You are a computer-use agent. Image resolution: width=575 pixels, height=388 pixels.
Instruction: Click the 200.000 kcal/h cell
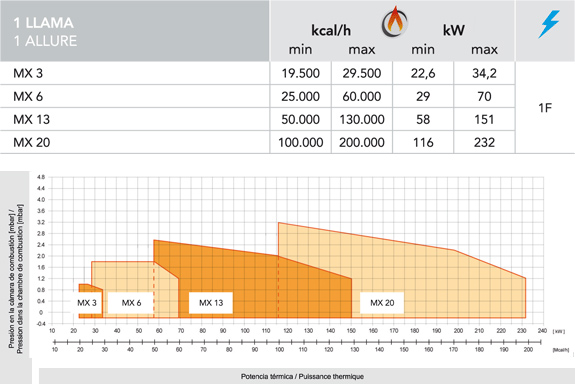[362, 142]
